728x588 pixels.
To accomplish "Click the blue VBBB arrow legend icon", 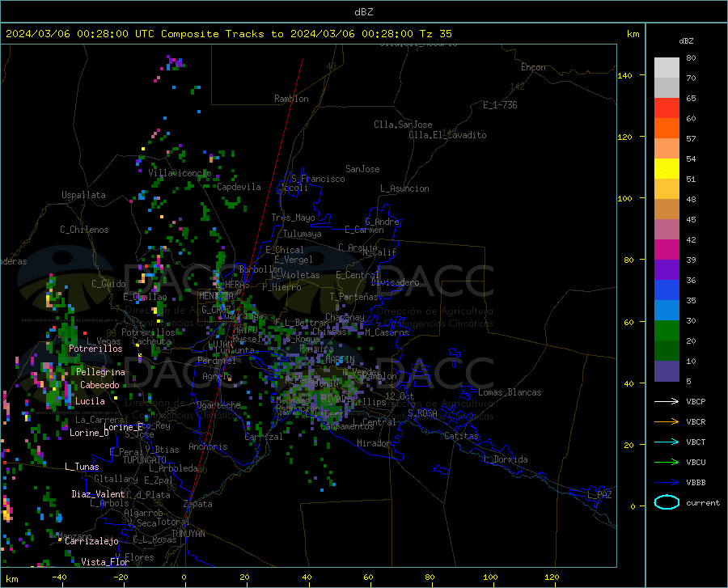I will point(667,482).
